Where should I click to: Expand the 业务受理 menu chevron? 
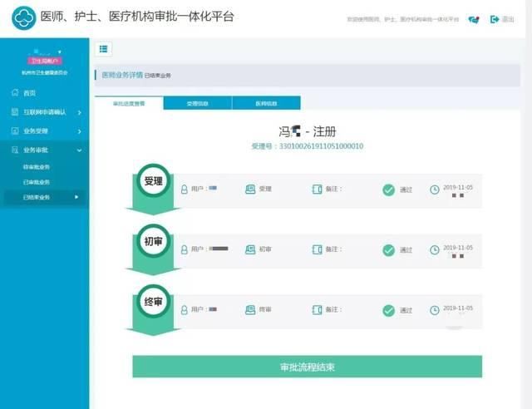coord(80,131)
